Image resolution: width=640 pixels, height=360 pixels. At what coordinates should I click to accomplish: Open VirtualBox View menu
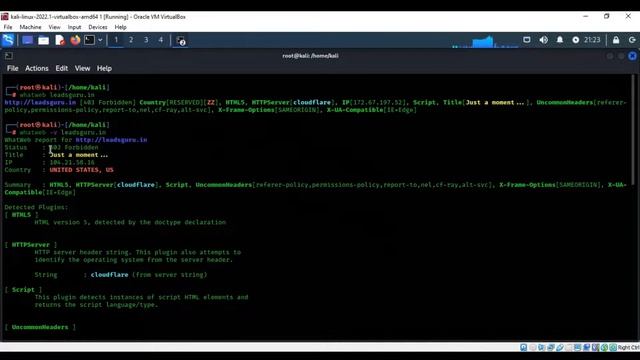54,27
